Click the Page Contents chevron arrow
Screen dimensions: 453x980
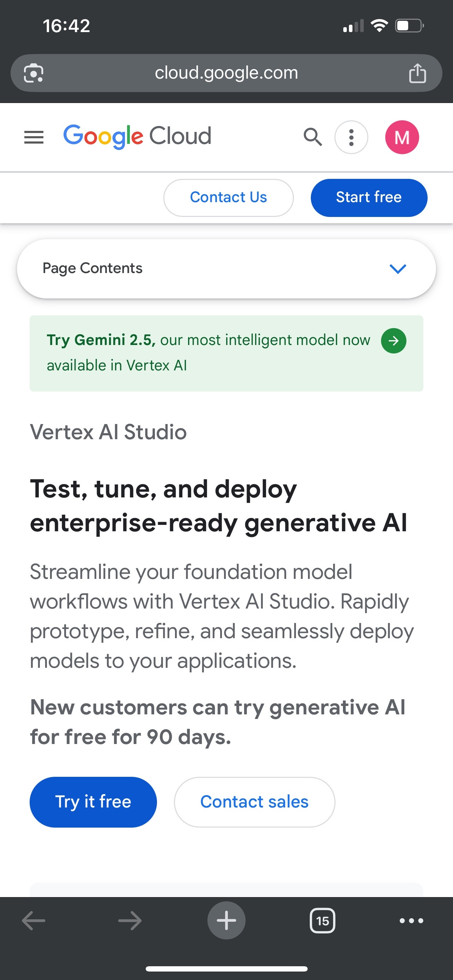click(x=398, y=268)
